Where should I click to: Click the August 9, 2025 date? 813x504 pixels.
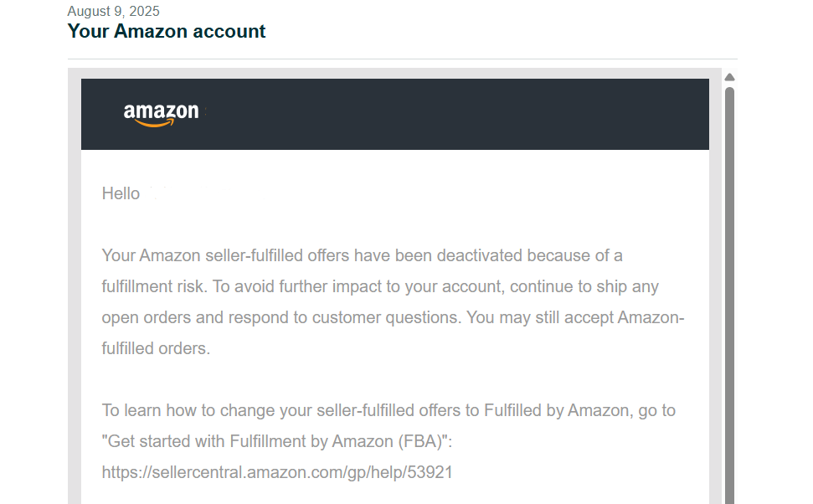(113, 12)
